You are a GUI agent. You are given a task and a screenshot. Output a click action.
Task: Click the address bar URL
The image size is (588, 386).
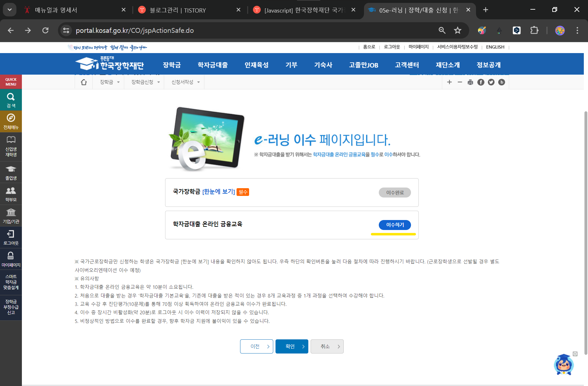[135, 30]
